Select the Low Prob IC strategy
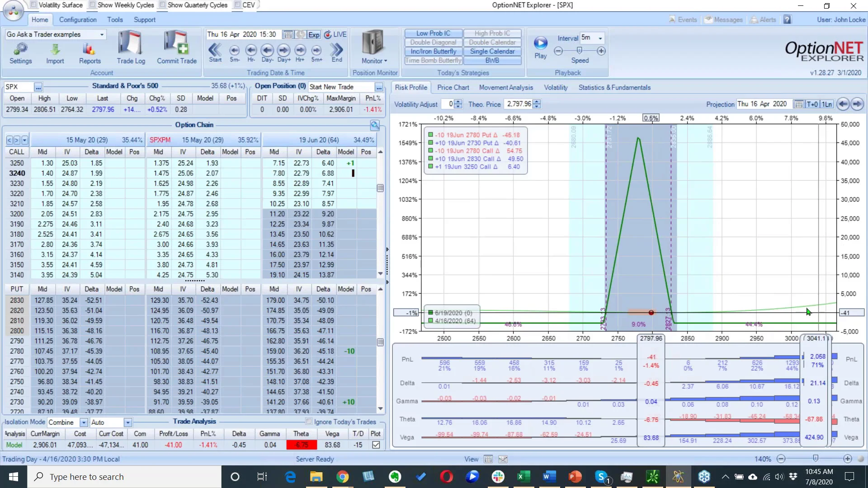Screen dimensions: 868x488 pos(433,33)
